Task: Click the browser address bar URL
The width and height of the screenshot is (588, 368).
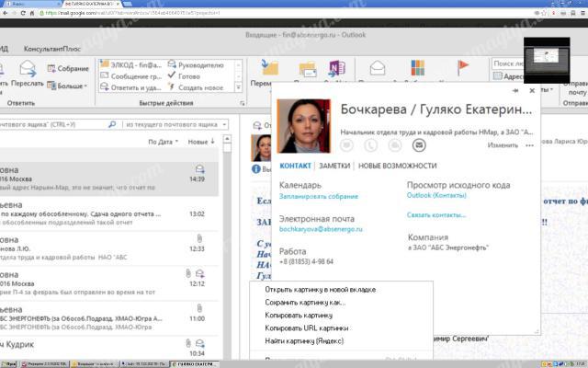Action: pos(133,13)
